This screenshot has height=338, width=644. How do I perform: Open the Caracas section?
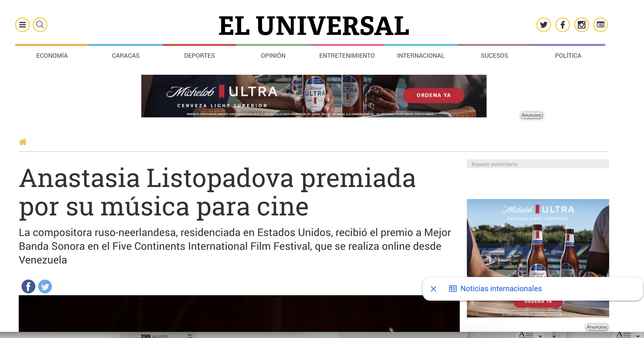(x=126, y=56)
